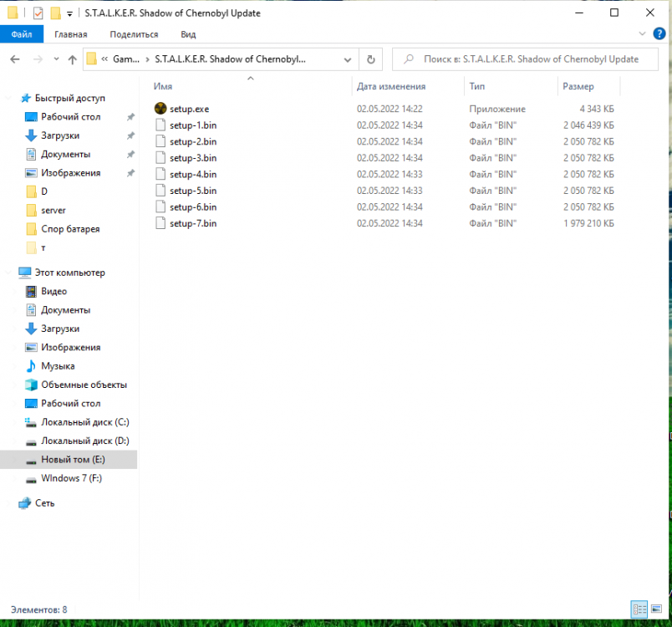672x627 pixels.
Task: Select the setup-4.bin file
Action: tap(193, 174)
